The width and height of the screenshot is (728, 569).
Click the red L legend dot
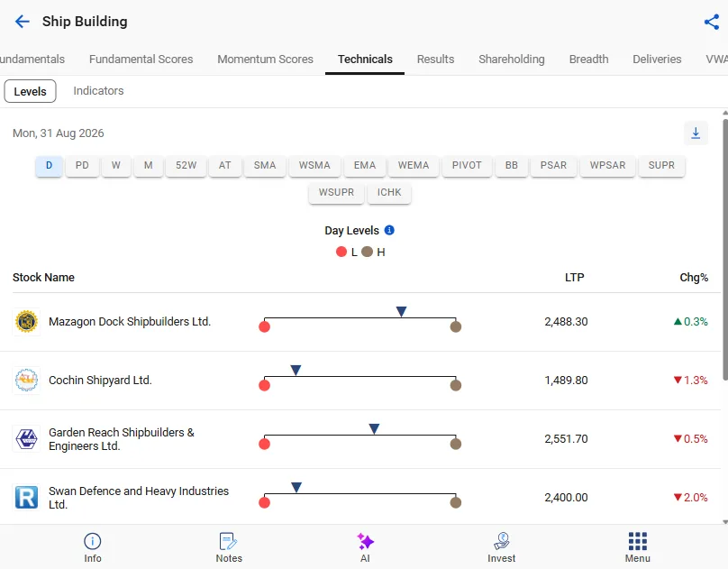click(x=341, y=252)
